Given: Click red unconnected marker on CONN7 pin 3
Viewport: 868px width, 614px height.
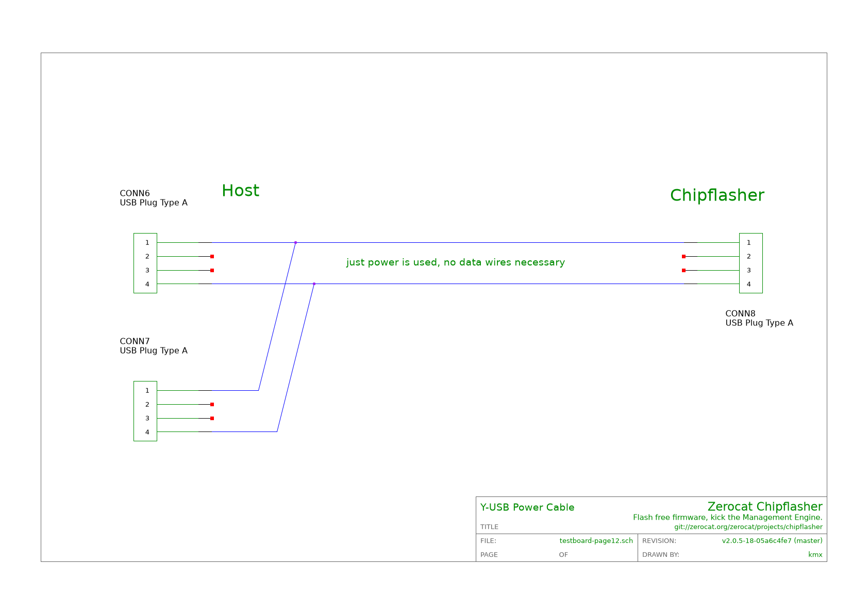Looking at the screenshot, I should [212, 418].
